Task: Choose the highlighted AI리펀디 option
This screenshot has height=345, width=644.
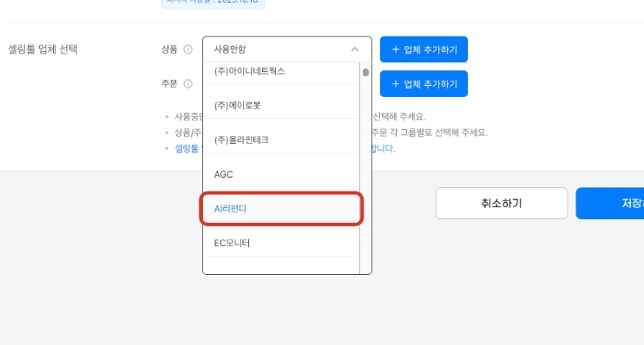Action: point(281,209)
